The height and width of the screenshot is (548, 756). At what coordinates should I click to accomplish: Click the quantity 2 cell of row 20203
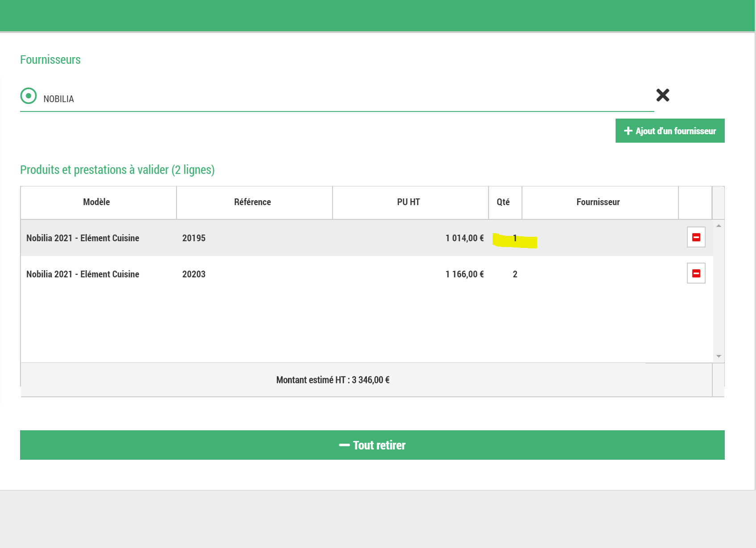click(x=515, y=274)
